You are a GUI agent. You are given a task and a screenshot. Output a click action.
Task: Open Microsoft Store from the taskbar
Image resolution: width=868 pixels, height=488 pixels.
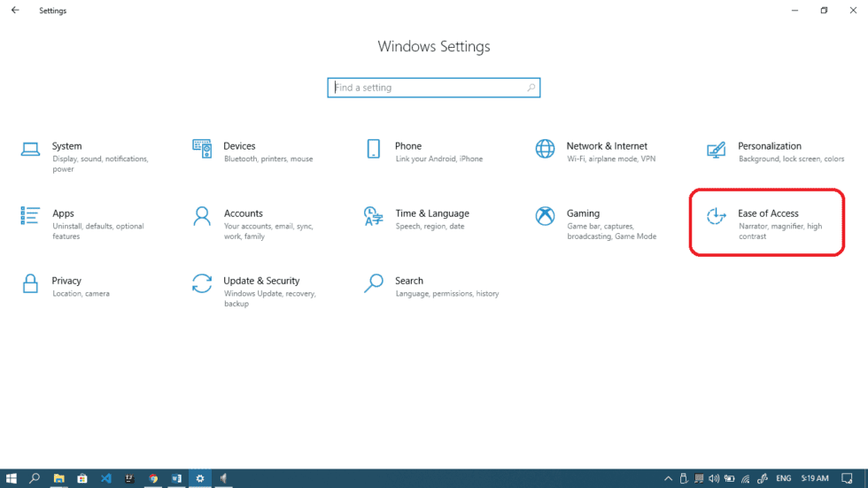[x=81, y=478]
